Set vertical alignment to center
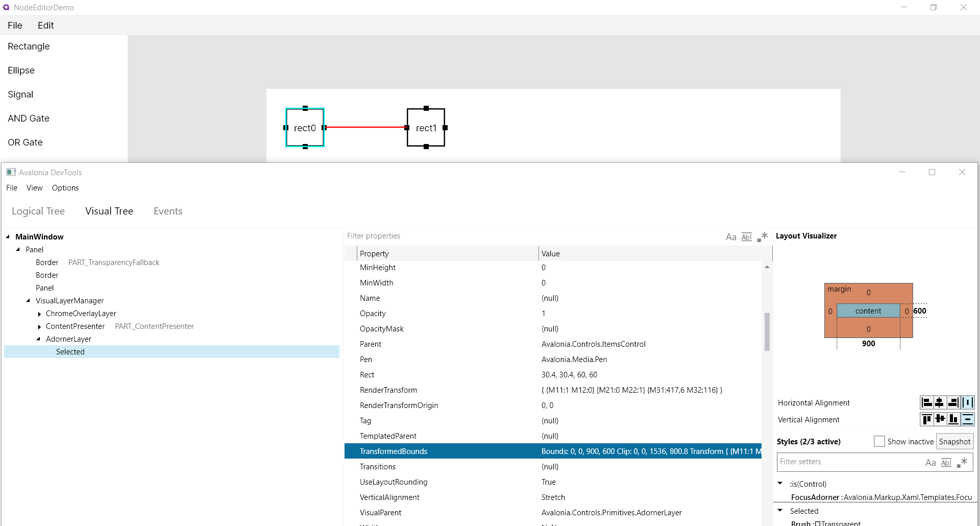The image size is (980, 526). 940,419
